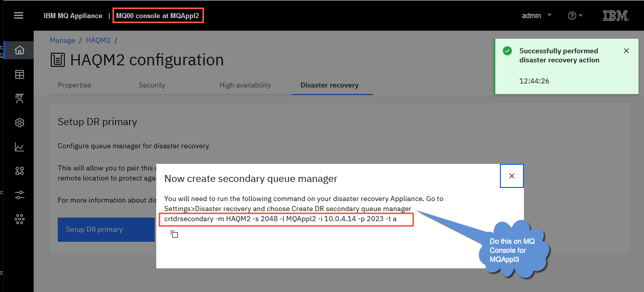Open the sliders configuration icon in sidebar
The image size is (644, 292).
[x=20, y=195]
